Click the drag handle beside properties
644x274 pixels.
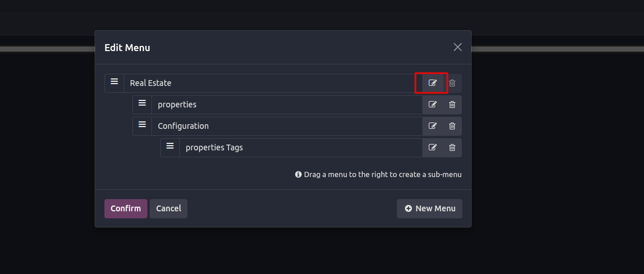coord(142,103)
